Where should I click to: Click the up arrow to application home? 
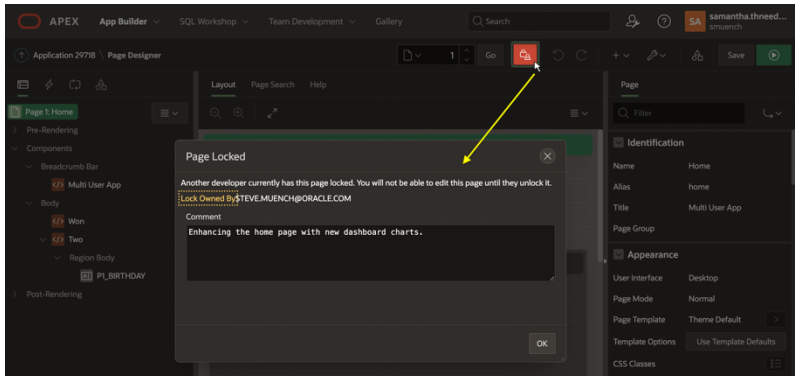[x=21, y=55]
